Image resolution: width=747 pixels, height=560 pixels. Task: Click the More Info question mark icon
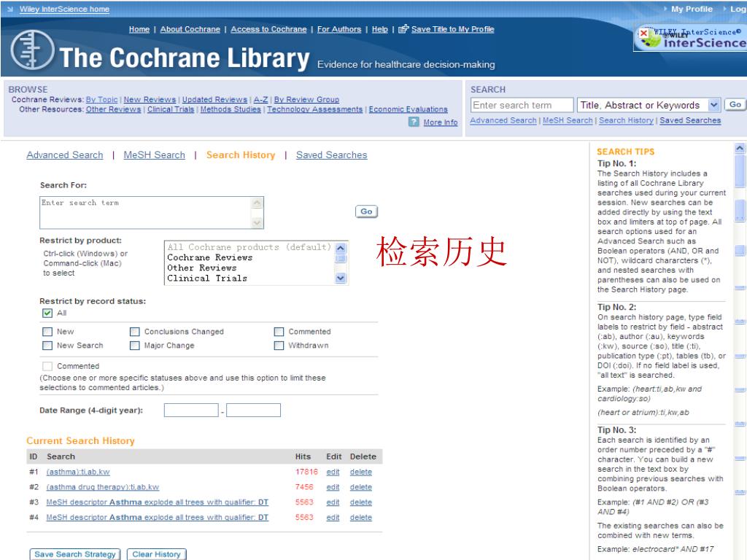(x=414, y=122)
